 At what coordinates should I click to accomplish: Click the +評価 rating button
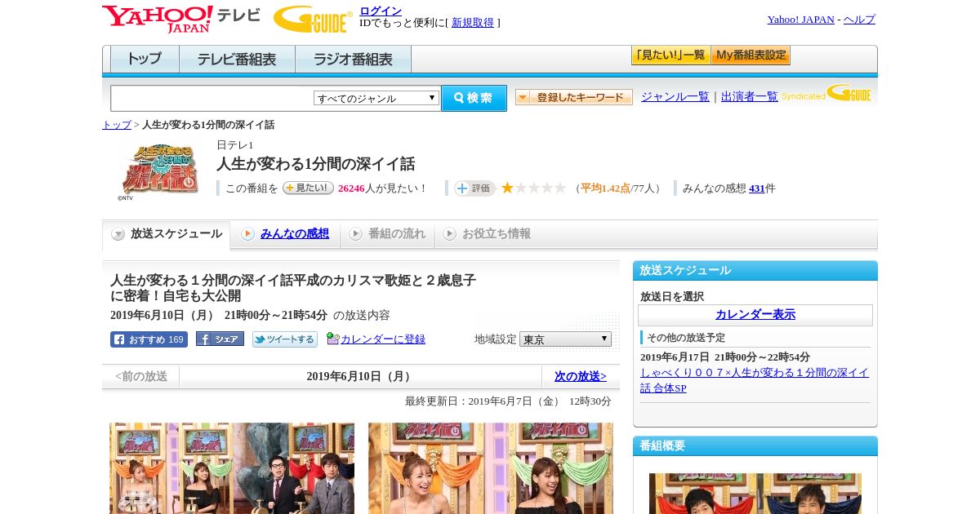474,188
